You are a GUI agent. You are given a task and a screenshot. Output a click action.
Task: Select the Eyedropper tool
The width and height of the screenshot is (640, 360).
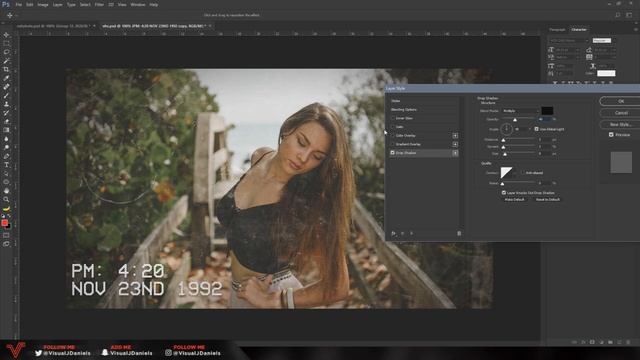[x=6, y=78]
